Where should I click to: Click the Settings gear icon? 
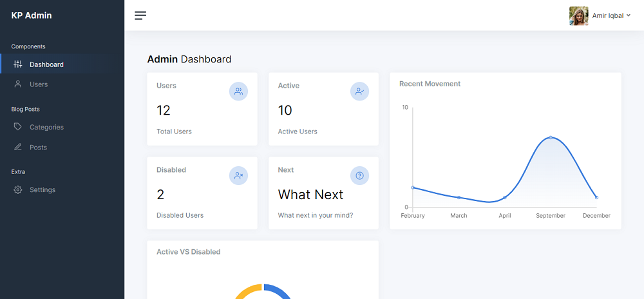[x=17, y=189]
